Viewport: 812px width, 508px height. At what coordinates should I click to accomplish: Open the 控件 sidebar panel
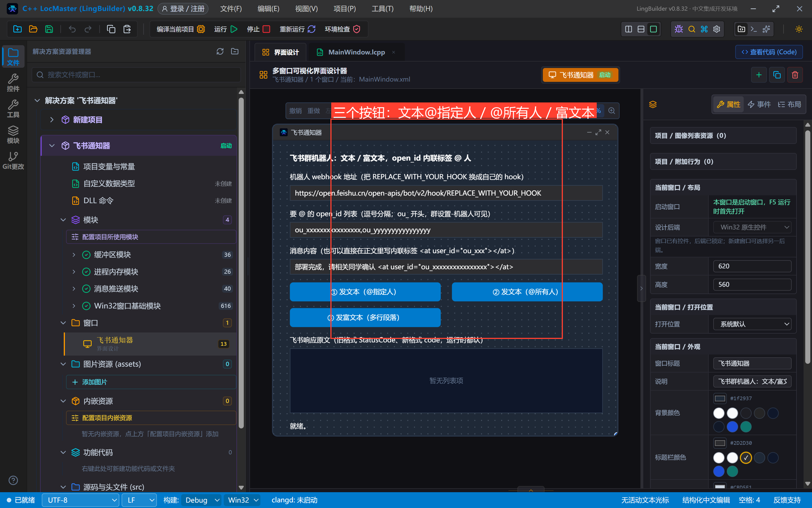pyautogui.click(x=13, y=82)
